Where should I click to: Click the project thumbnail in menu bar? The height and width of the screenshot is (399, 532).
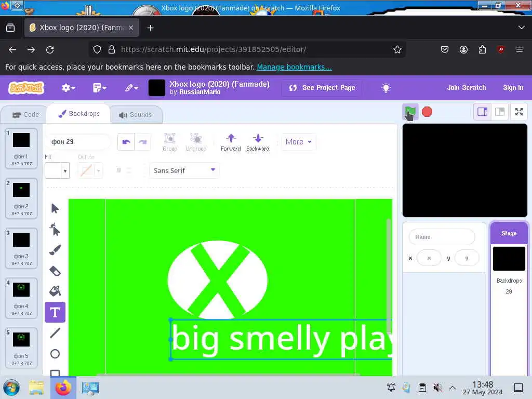[157, 88]
